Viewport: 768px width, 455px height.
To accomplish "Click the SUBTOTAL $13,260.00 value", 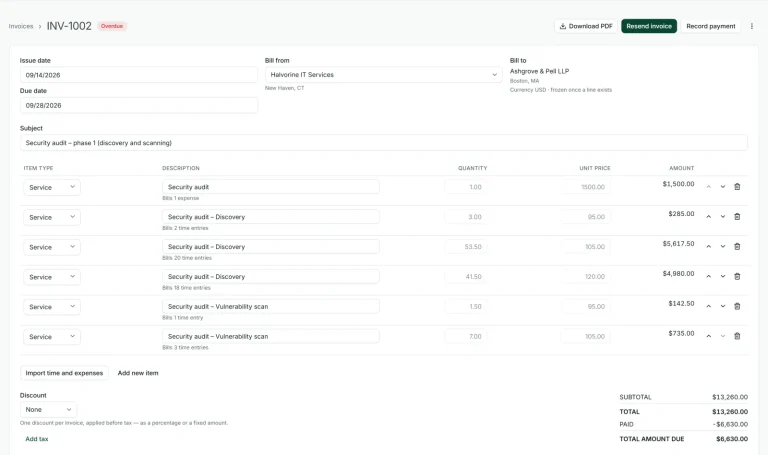I will point(730,397).
